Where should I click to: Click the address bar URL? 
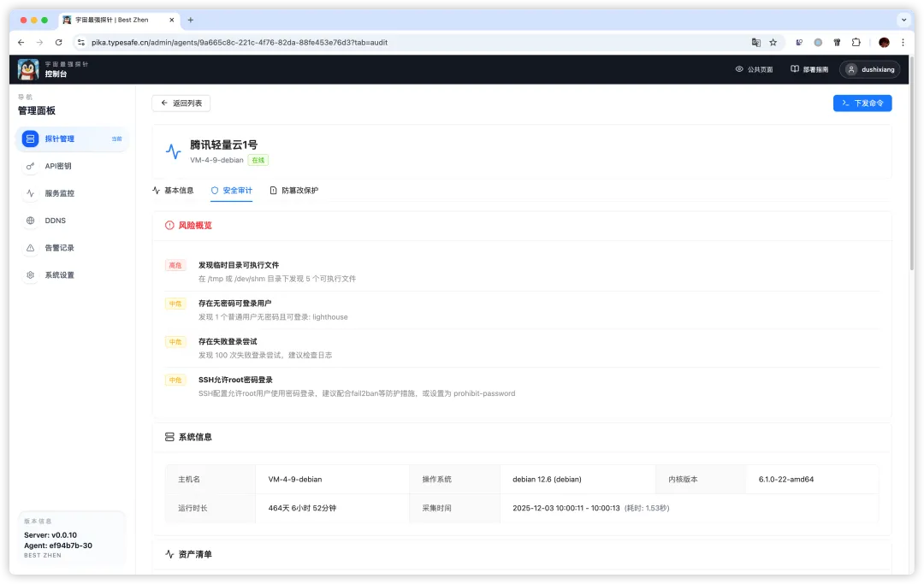pos(240,43)
